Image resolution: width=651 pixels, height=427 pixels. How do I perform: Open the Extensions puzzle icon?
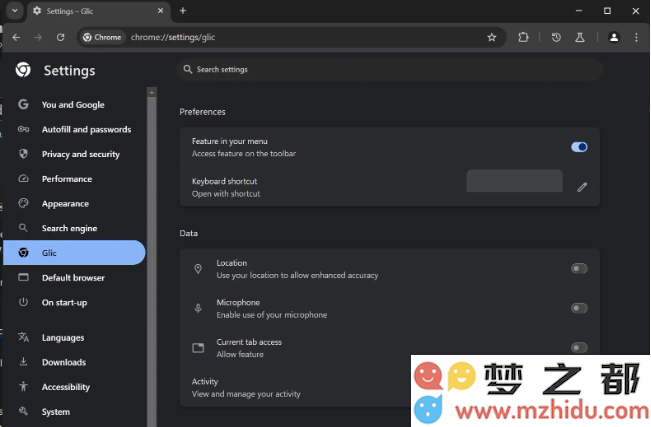523,37
